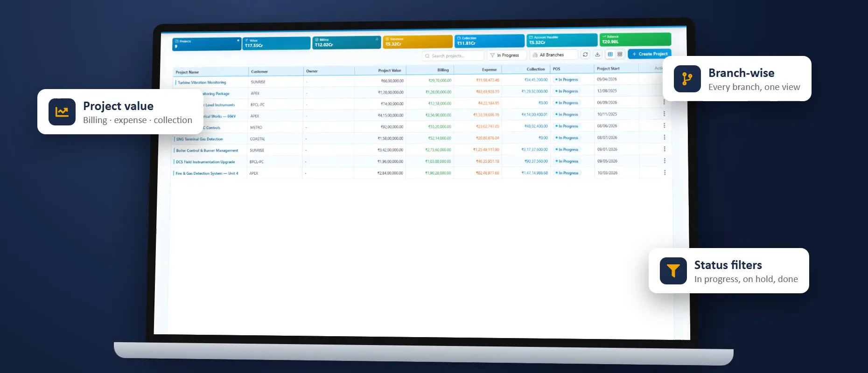Sort by the Owner column header

coord(312,71)
